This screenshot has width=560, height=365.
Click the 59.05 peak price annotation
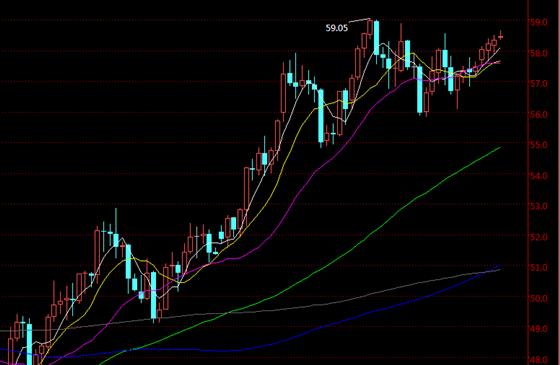(x=336, y=28)
